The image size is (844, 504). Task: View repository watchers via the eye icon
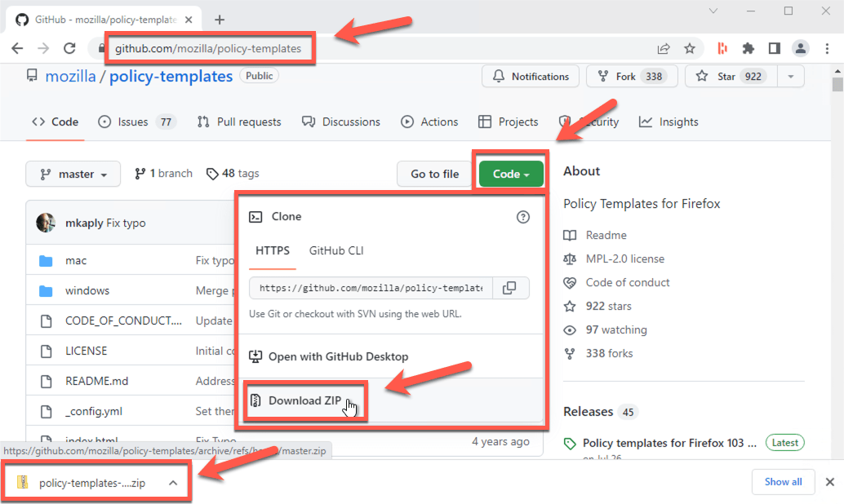pos(571,329)
